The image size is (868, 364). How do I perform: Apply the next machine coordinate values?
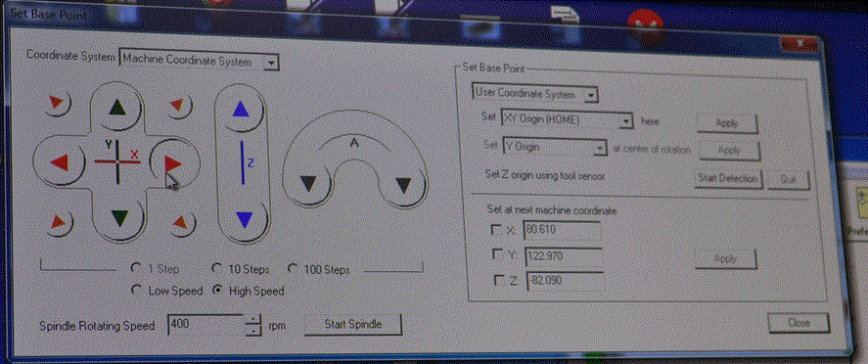point(725,259)
